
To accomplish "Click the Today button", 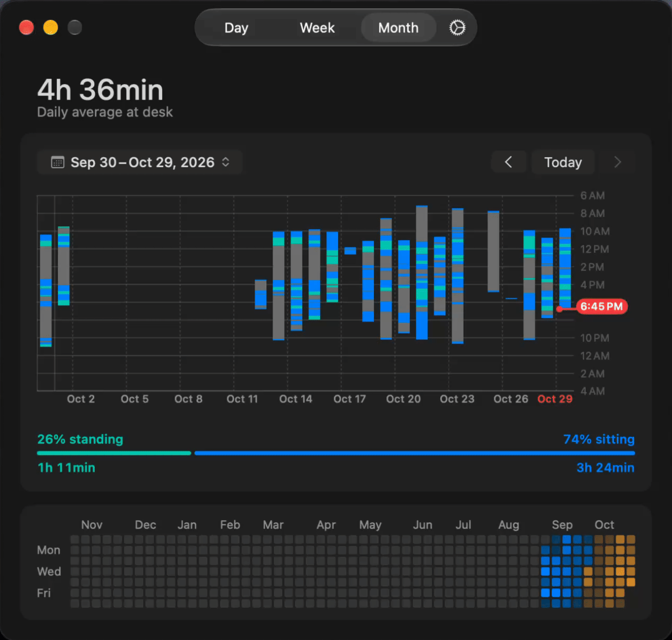I will coord(563,162).
